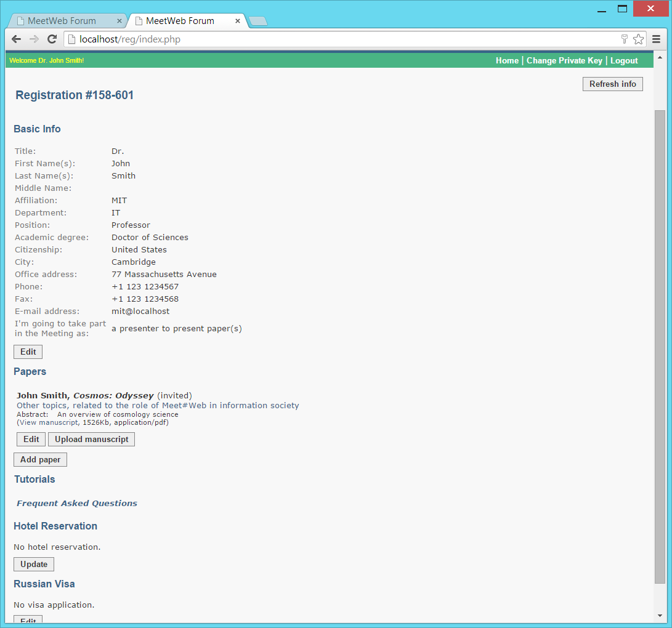
Task: Click the page icon on the active tab
Action: (x=139, y=20)
